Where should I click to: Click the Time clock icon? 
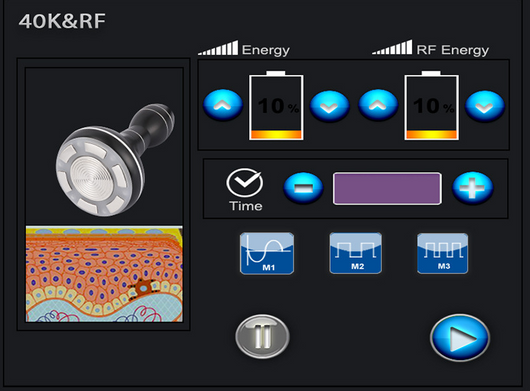tap(245, 182)
